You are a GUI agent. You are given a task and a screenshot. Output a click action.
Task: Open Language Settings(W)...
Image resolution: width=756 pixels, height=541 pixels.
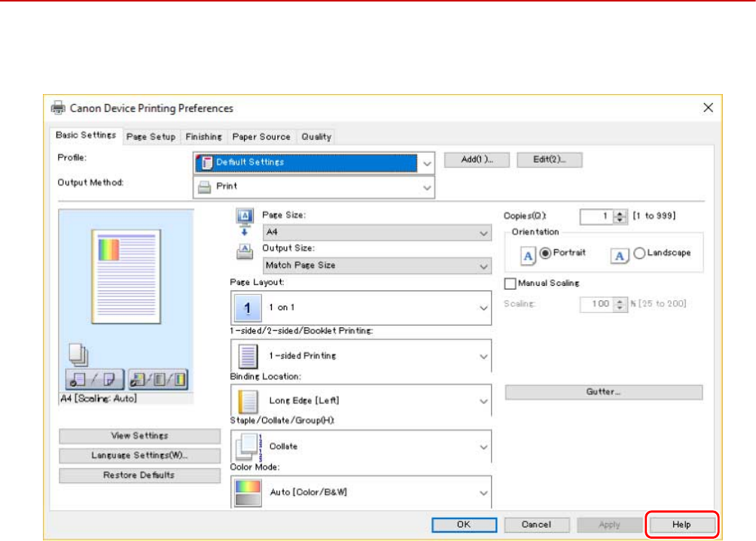(x=140, y=456)
